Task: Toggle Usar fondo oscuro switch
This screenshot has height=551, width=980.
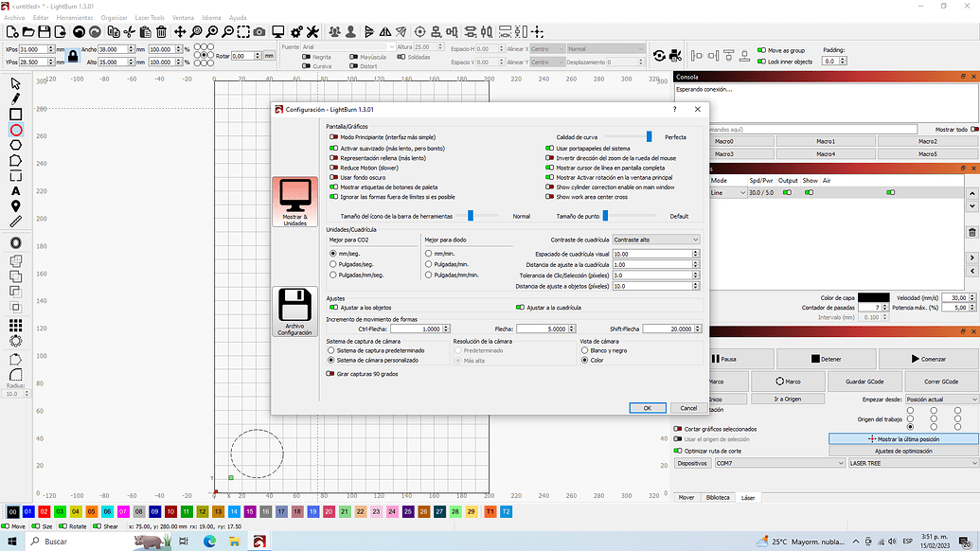Action: (x=333, y=177)
